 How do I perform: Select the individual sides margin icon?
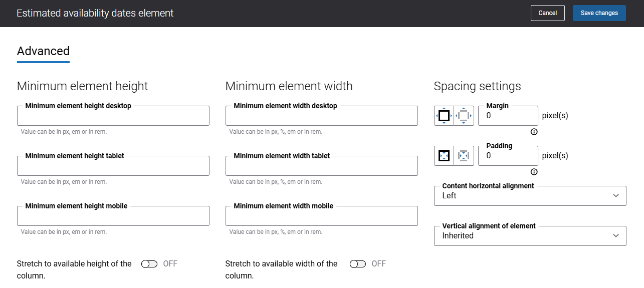pyautogui.click(x=464, y=116)
